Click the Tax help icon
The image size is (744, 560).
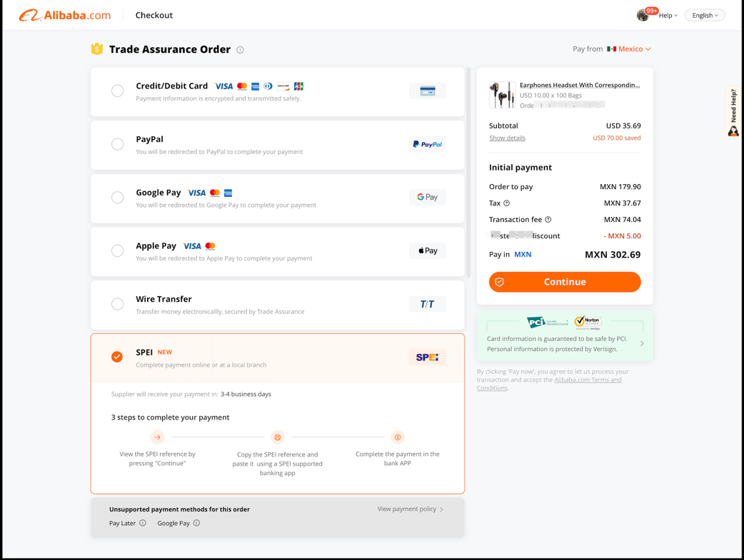(x=507, y=203)
